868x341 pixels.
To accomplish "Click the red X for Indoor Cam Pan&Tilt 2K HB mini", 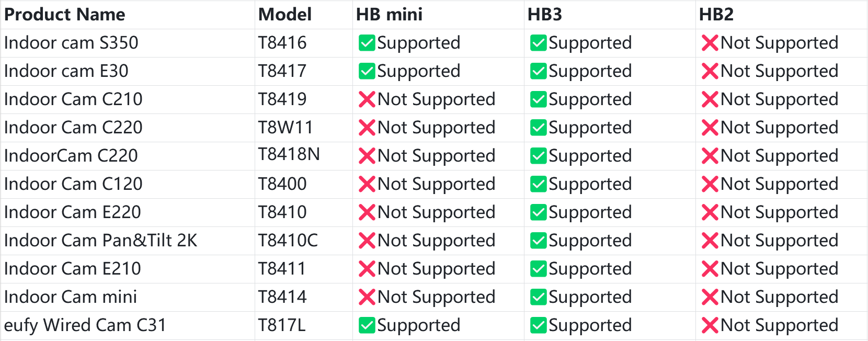I will point(367,241).
